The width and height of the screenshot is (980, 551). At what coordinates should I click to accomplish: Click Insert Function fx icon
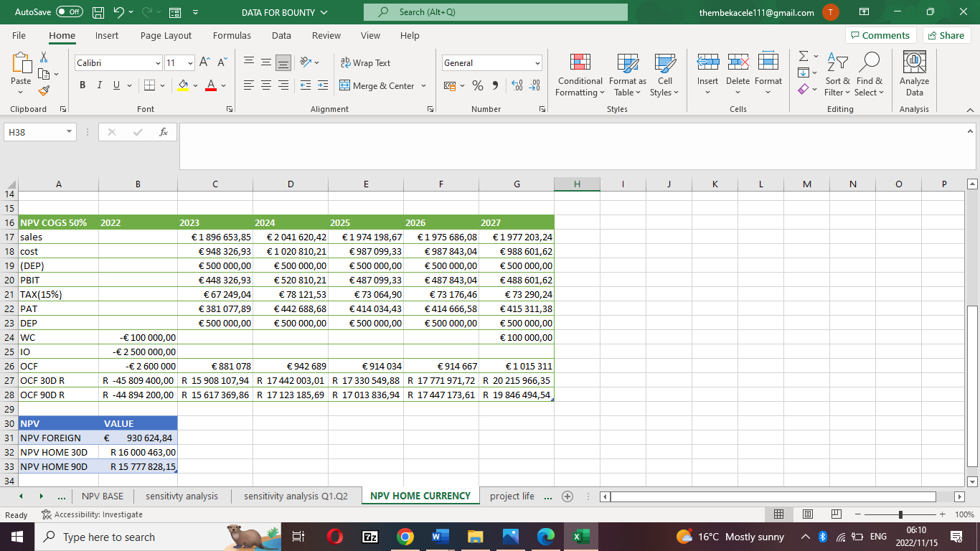tap(164, 132)
